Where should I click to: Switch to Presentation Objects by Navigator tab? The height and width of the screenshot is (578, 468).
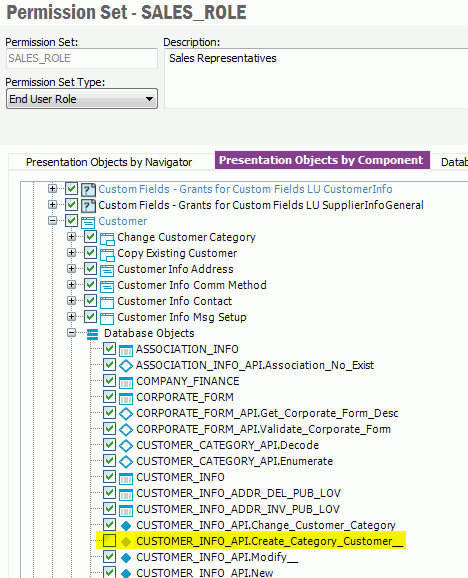pos(109,162)
